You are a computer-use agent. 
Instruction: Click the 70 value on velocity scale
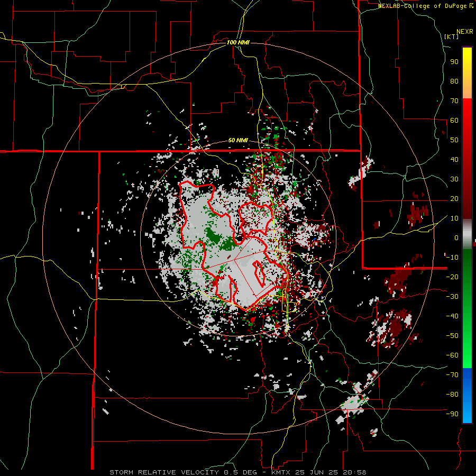point(454,101)
